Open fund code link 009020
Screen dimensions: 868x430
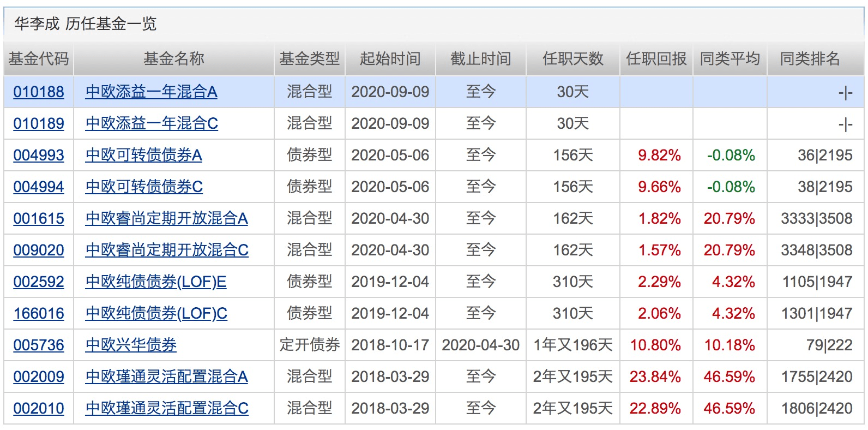(x=39, y=250)
